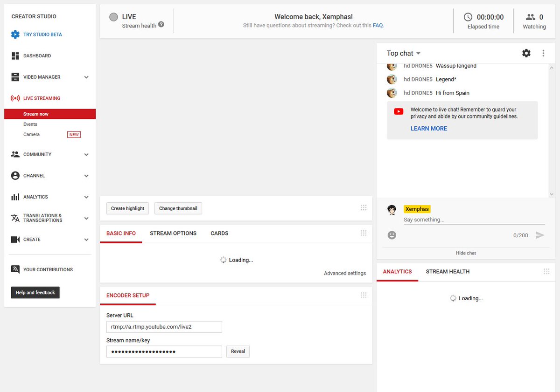Click the Server URL field
This screenshot has width=560, height=392.
164,327
